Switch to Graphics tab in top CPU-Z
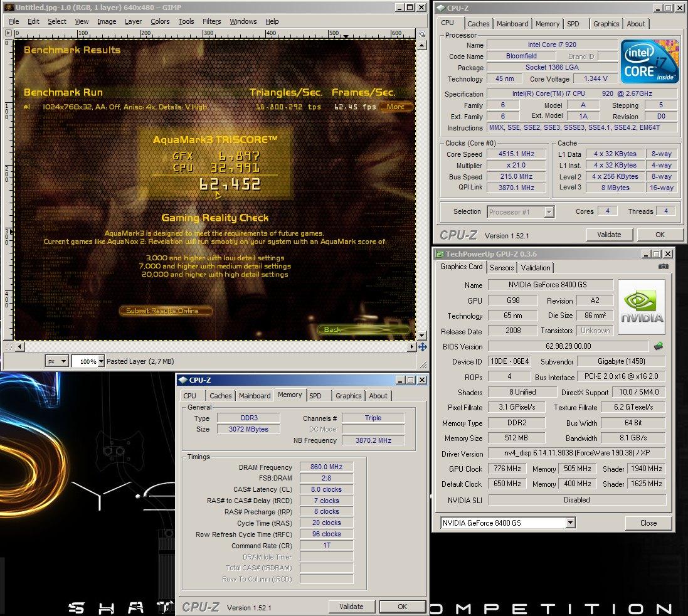Image resolution: width=688 pixels, height=616 pixels. pos(606,24)
